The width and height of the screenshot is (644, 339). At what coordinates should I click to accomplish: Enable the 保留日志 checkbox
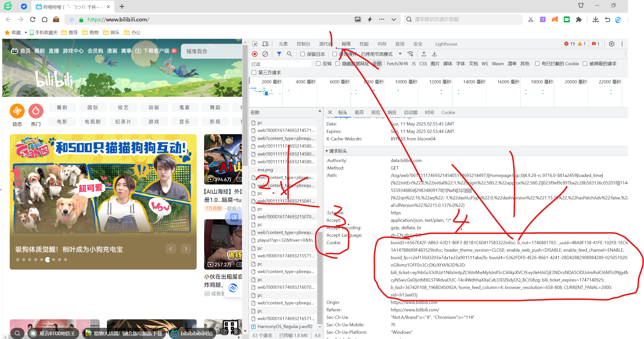303,54
